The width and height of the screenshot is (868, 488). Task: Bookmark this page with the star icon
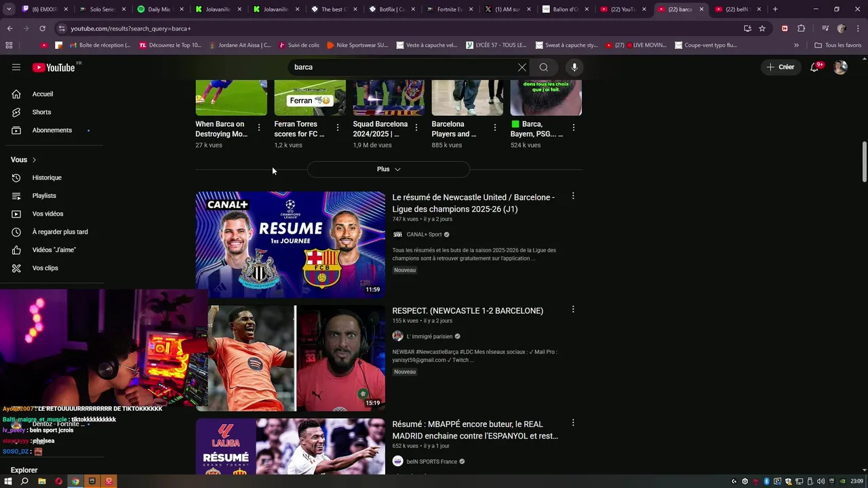(762, 28)
